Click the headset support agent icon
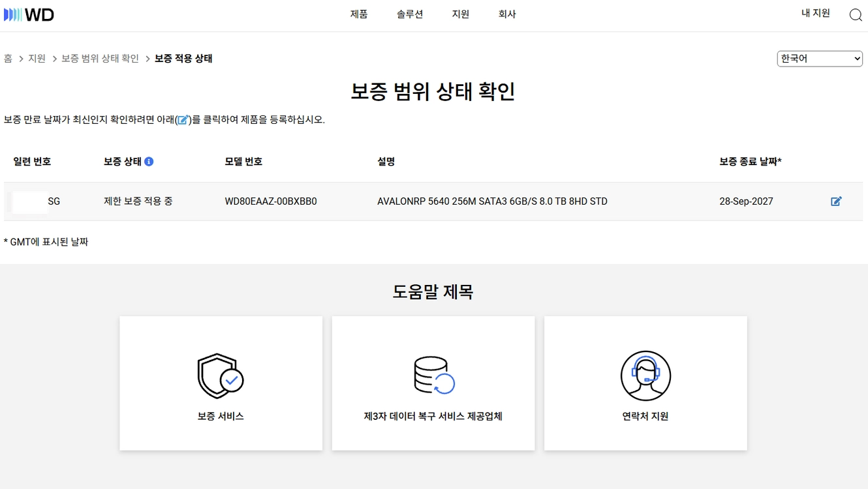868x489 pixels. pos(645,376)
